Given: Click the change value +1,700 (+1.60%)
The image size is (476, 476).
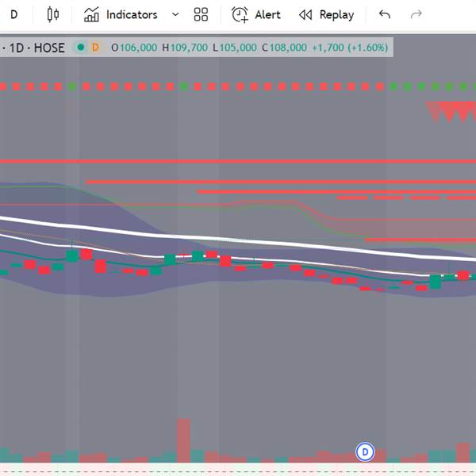Looking at the screenshot, I should tap(350, 48).
